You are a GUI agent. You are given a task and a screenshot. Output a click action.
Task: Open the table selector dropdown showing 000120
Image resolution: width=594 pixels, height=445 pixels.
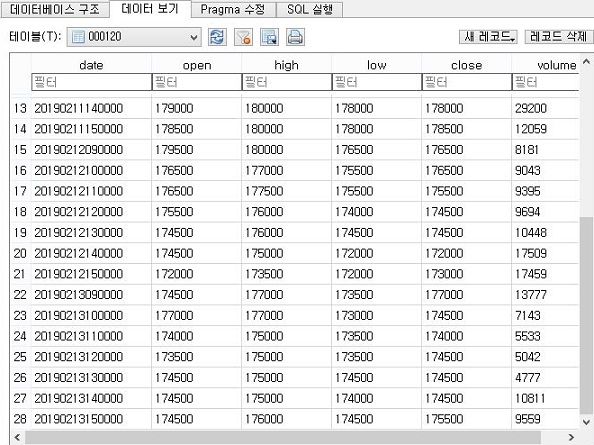pos(134,37)
